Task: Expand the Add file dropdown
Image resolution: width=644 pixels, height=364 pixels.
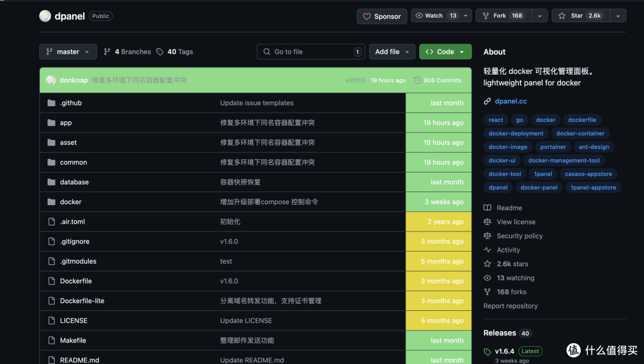Action: pyautogui.click(x=392, y=51)
